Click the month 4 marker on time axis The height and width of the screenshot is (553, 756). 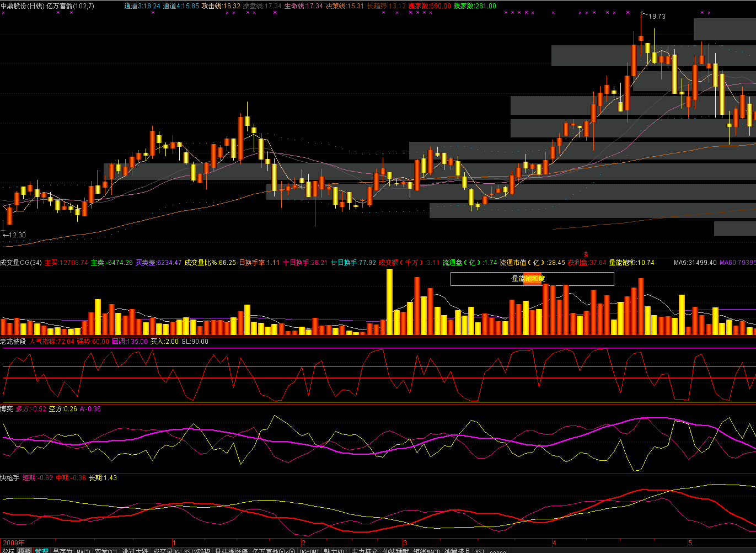click(555, 543)
